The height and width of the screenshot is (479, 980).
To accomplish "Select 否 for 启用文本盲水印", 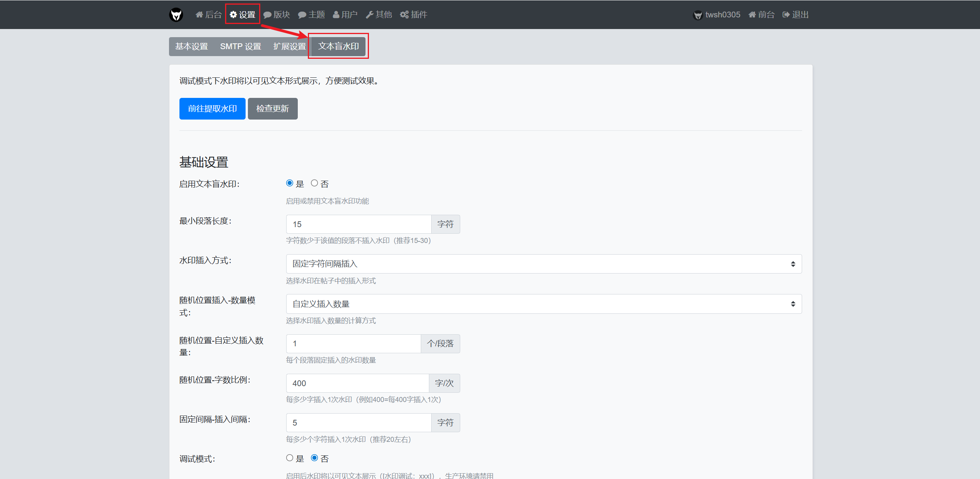I will pos(314,183).
